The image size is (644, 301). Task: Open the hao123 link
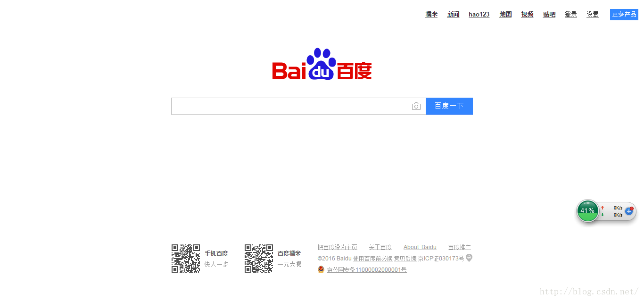pos(479,15)
